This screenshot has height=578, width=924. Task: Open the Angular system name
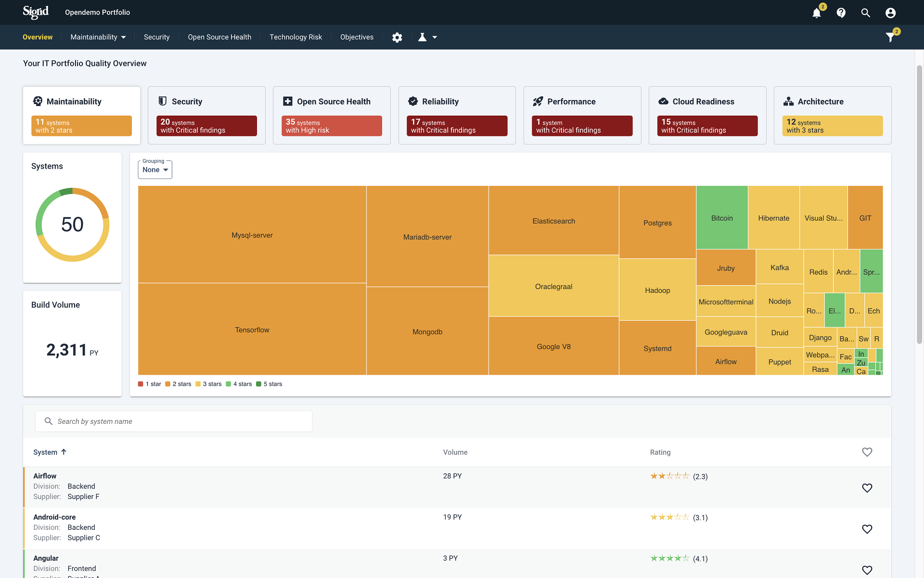click(46, 558)
